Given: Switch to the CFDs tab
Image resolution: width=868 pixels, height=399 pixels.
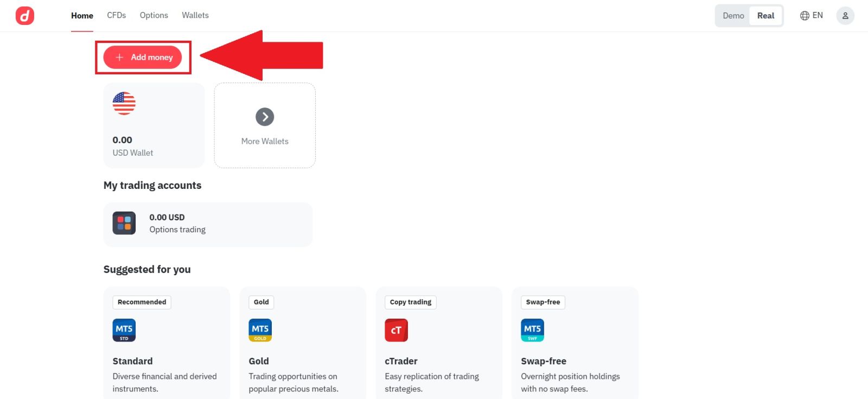Looking at the screenshot, I should coord(116,15).
